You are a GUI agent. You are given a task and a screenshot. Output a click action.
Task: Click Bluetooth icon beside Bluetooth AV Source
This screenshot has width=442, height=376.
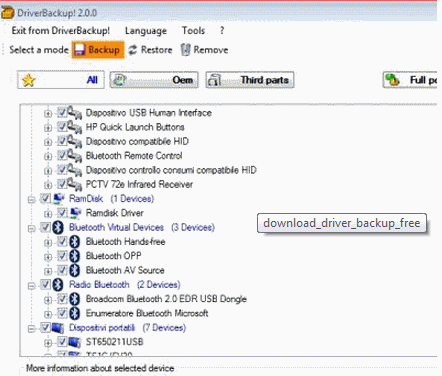[x=75, y=270]
